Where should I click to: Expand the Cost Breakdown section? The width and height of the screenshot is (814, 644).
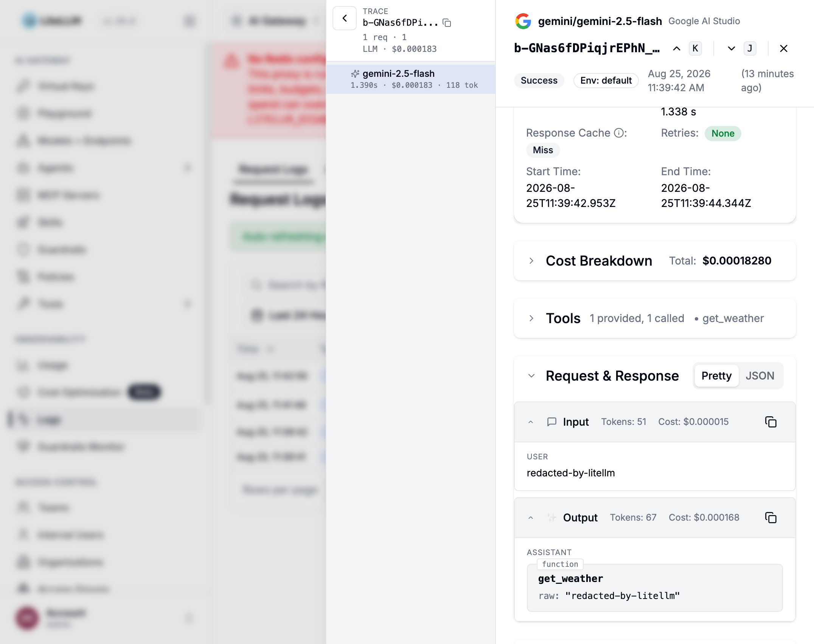coord(531,261)
